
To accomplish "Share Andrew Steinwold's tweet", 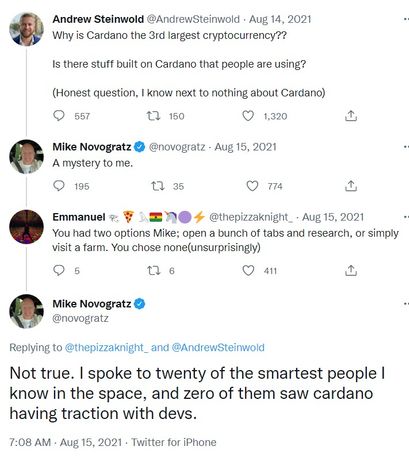I will (x=351, y=116).
